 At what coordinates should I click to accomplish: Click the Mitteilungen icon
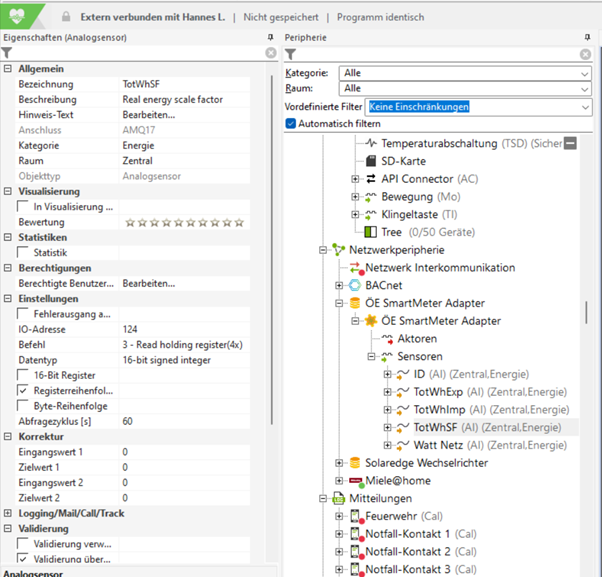pos(339,498)
